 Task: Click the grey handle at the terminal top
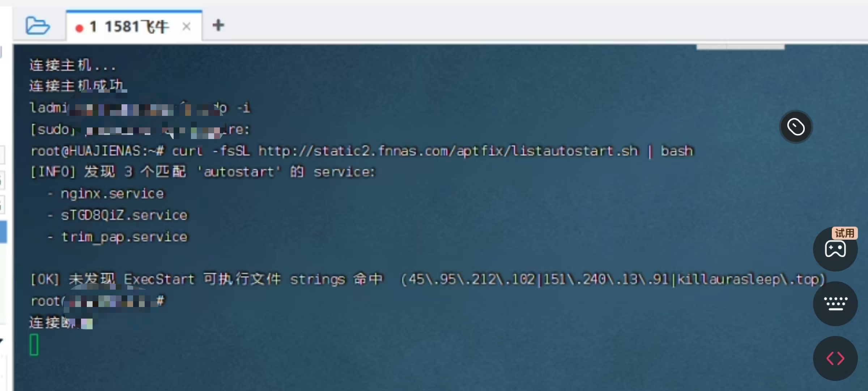[740, 47]
